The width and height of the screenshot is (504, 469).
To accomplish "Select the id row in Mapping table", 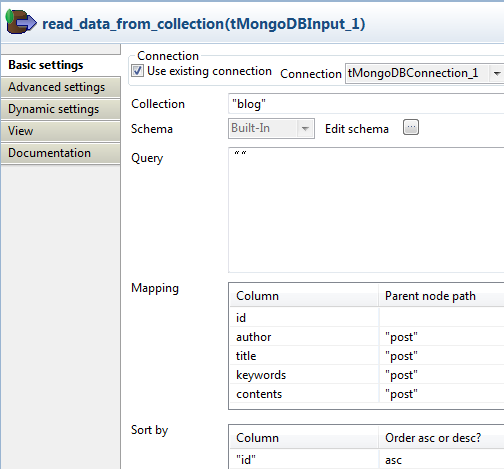I will 367,318.
